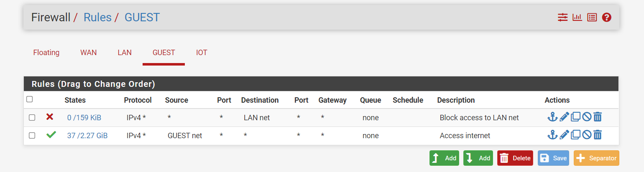Select checkbox for Block access to LAN rule
The image size is (644, 172).
[x=32, y=118]
